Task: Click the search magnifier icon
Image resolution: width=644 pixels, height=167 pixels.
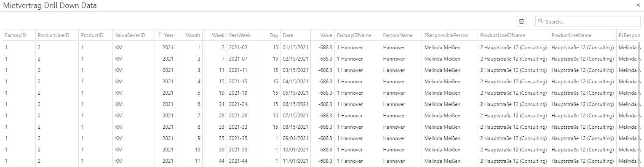Action: pyautogui.click(x=541, y=21)
